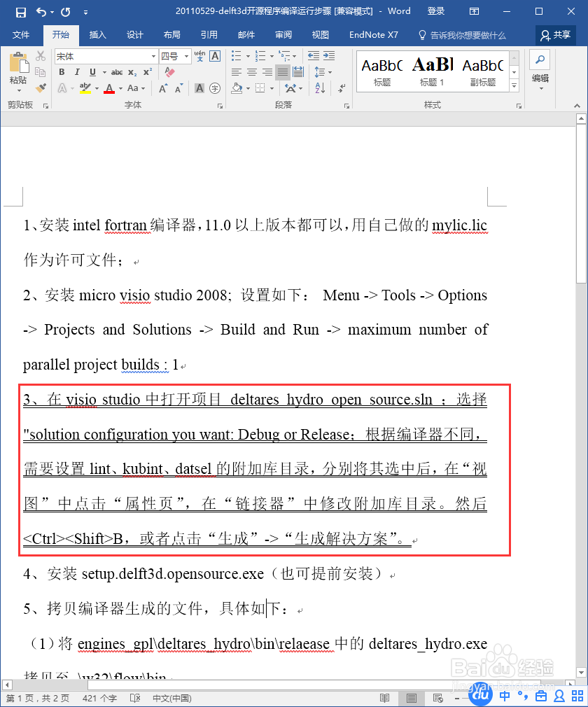
Task: Click the 登录 link in title bar
Action: (436, 11)
